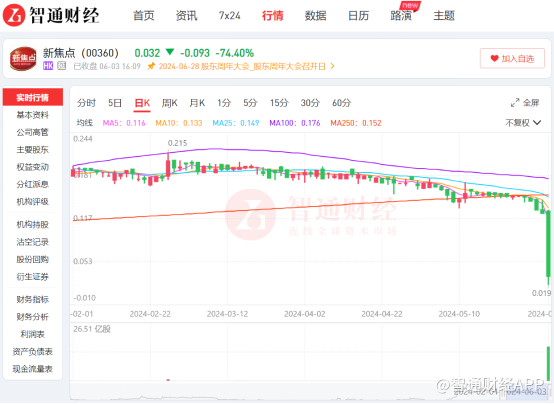Click the MA100: 0.176 indicator label
Viewport: 554px width, 404px height.
pyautogui.click(x=295, y=123)
